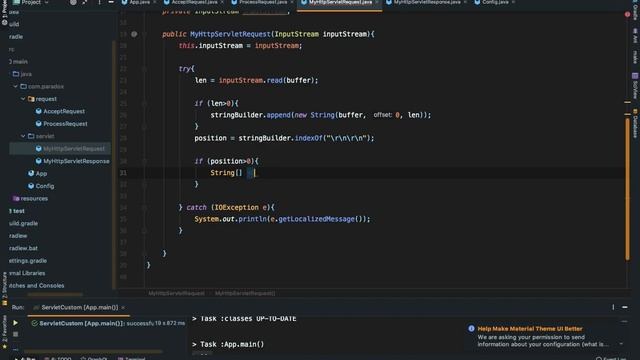Select settings.gradle file in tree
640x360 pixels.
click(28, 261)
